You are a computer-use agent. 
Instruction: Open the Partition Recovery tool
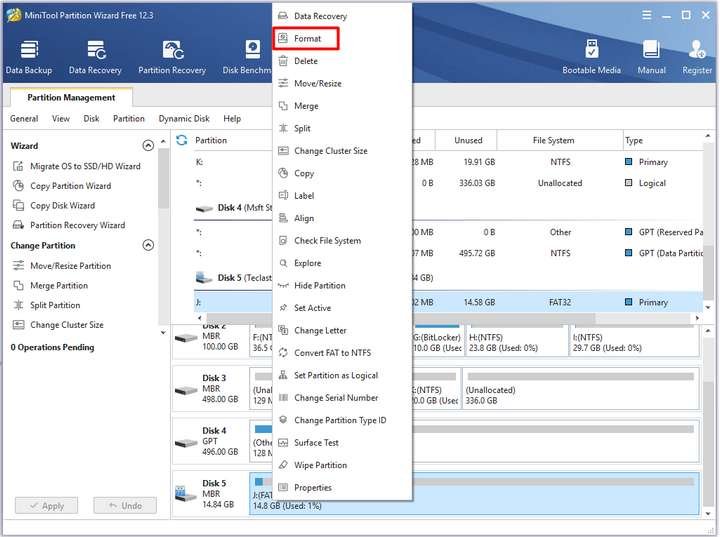coord(172,57)
